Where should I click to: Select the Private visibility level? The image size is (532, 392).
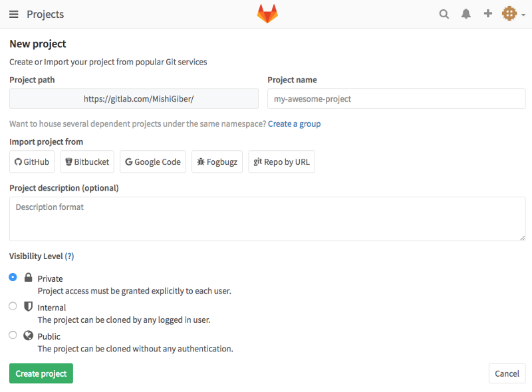click(x=13, y=277)
